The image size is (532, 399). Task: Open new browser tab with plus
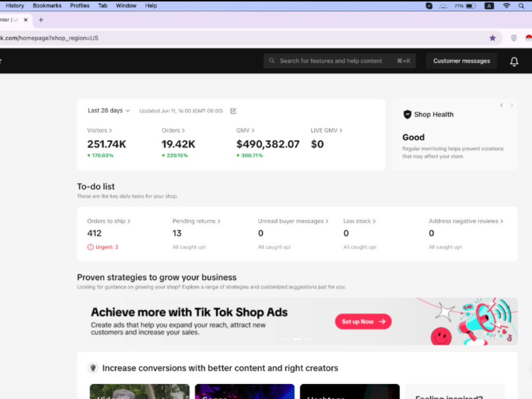pos(41,20)
